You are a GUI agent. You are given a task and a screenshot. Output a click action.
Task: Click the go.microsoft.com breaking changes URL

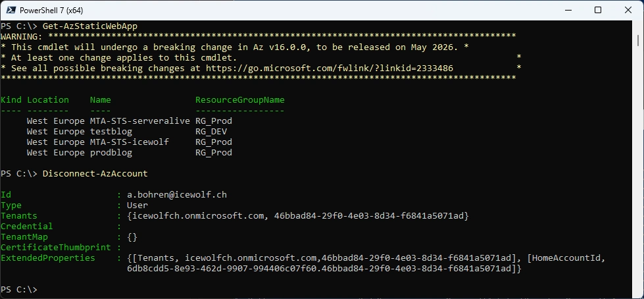(330, 68)
